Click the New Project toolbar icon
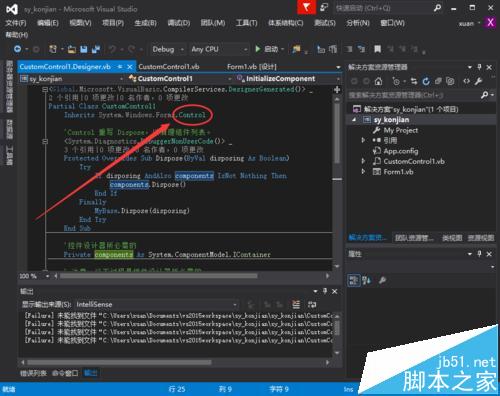 click(53, 49)
